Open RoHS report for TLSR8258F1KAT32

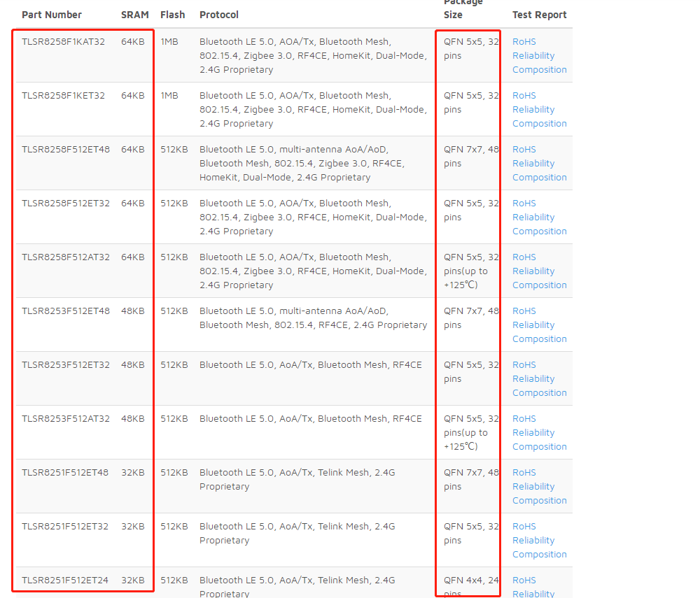coord(524,42)
